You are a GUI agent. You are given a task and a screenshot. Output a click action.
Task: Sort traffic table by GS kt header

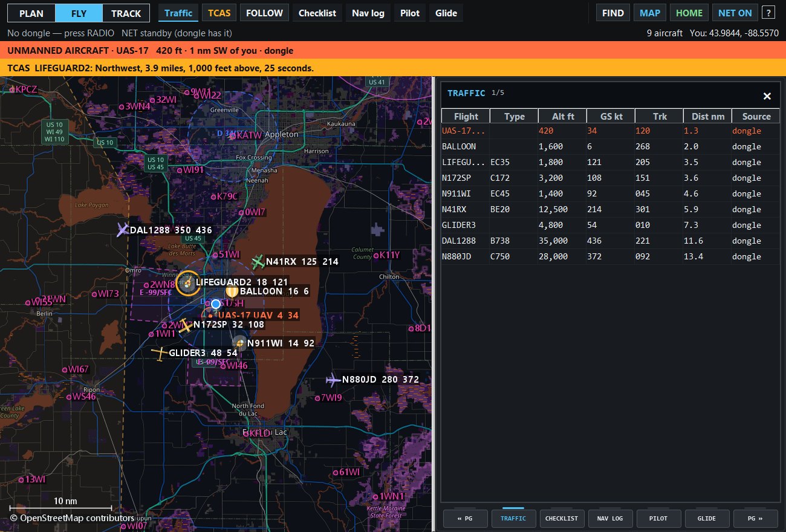pyautogui.click(x=611, y=116)
